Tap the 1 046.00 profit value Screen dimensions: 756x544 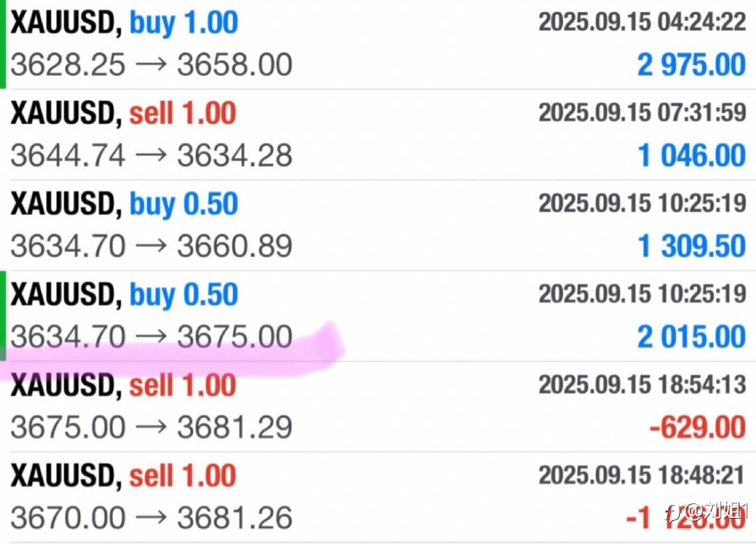pos(691,156)
